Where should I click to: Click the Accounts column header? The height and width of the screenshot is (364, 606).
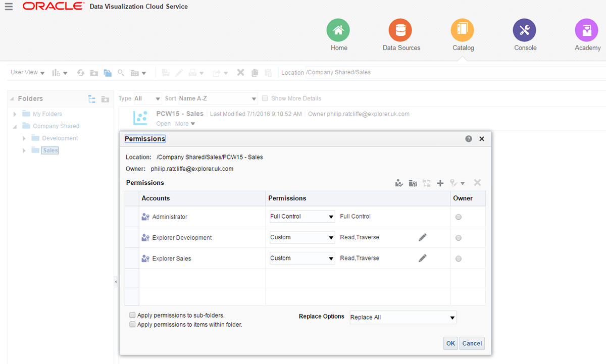click(x=203, y=198)
